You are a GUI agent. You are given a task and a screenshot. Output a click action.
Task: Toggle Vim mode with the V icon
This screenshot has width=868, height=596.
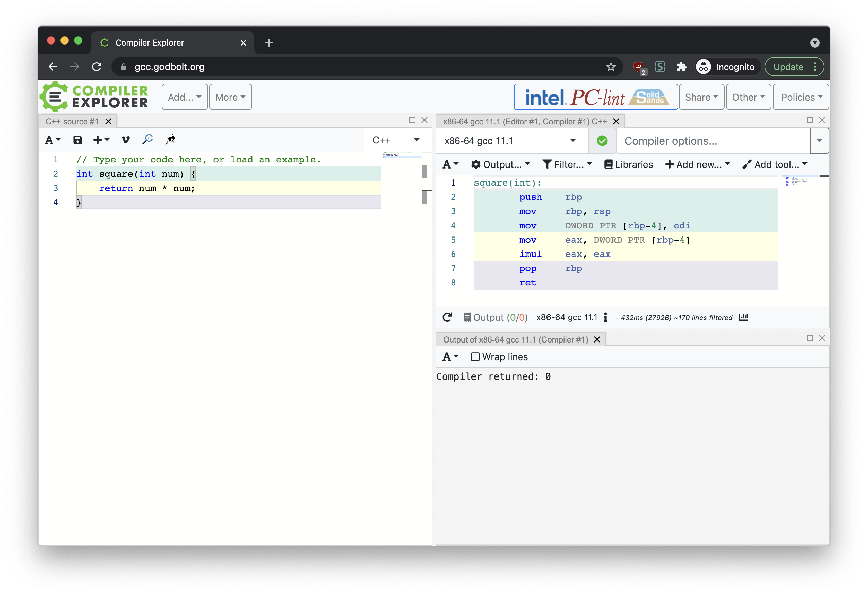coord(125,140)
